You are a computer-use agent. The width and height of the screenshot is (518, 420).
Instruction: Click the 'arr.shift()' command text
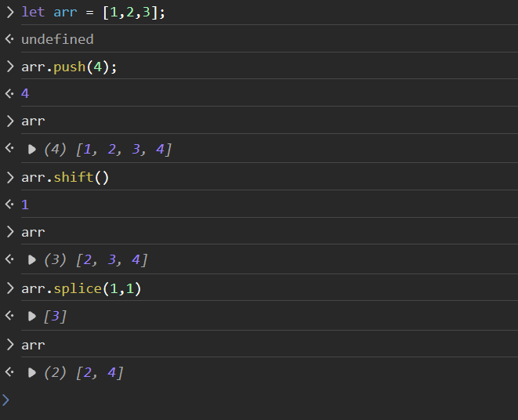[x=65, y=177]
